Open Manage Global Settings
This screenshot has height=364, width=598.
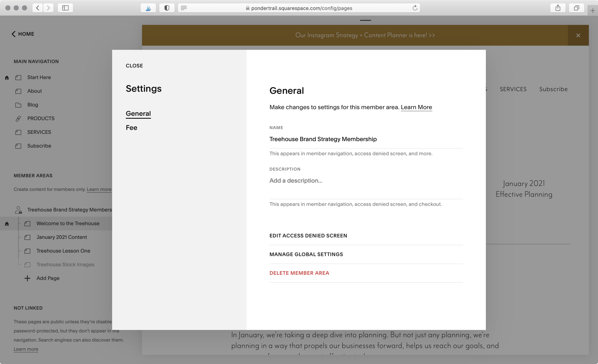click(366, 254)
